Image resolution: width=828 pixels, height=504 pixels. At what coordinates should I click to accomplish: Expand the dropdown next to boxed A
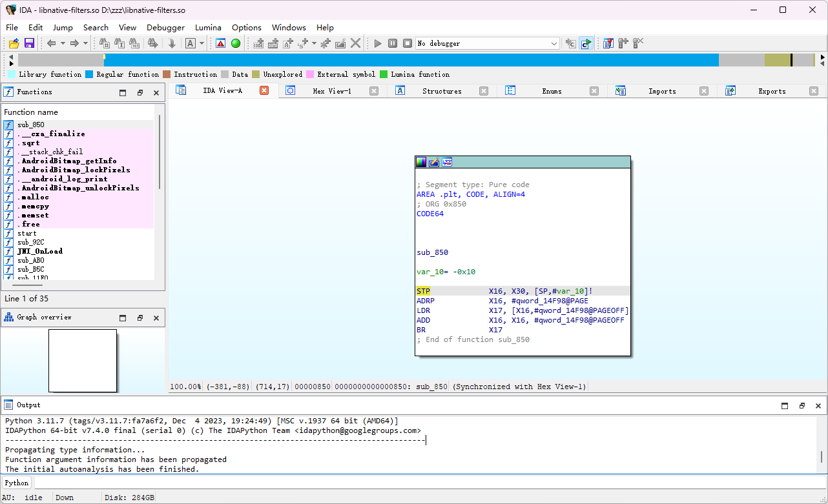pyautogui.click(x=202, y=43)
